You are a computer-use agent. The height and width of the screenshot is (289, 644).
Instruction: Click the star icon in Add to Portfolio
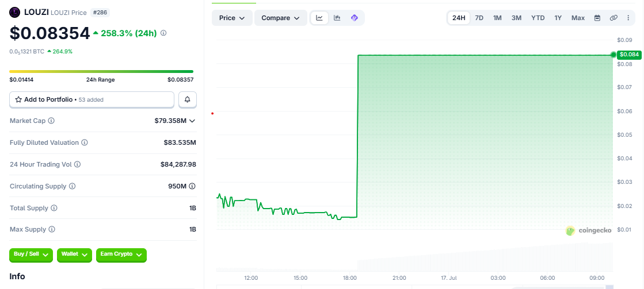click(18, 99)
